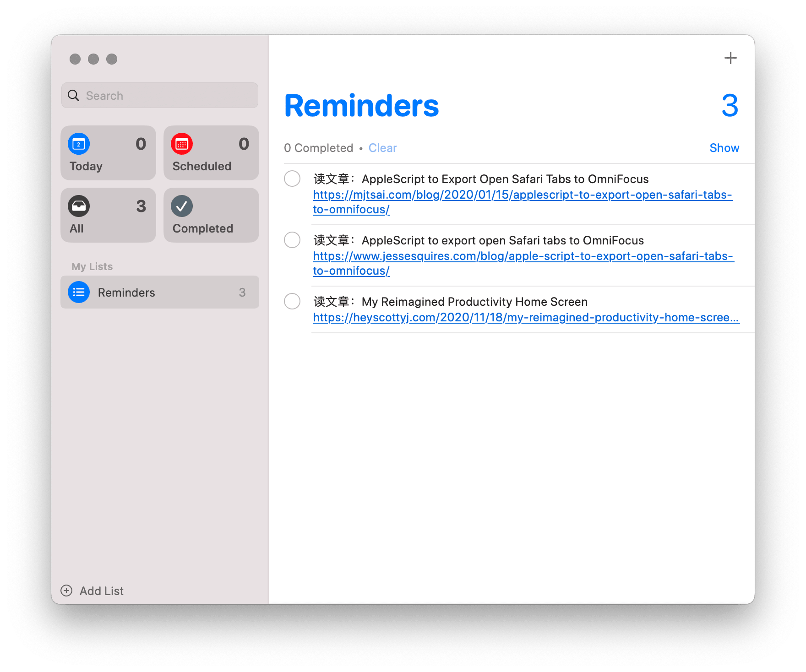Click the blue count 3 beside heading

[x=730, y=106]
